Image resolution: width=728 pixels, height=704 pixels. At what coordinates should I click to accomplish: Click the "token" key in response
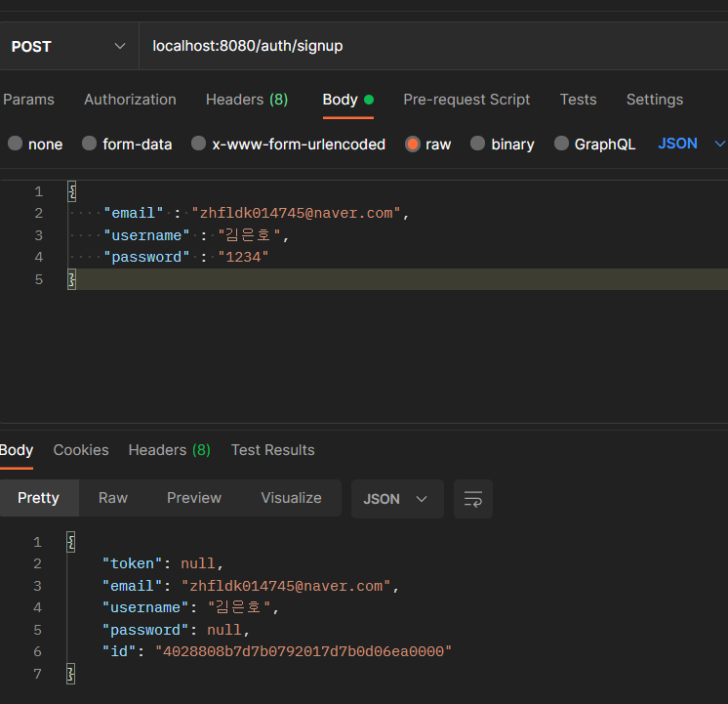(x=132, y=563)
